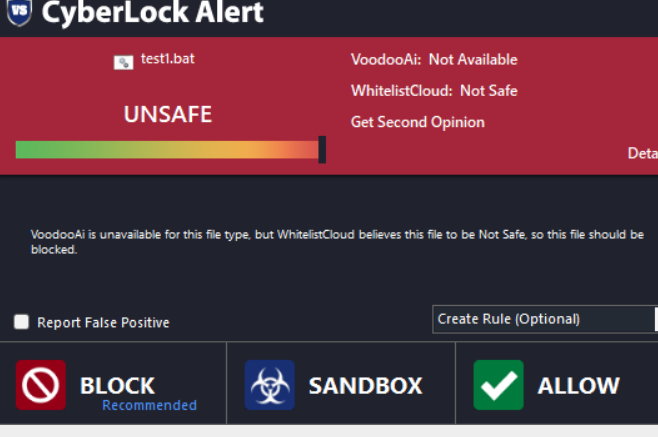Enable the Report False Positive checkbox
The height and width of the screenshot is (437, 658).
21,322
